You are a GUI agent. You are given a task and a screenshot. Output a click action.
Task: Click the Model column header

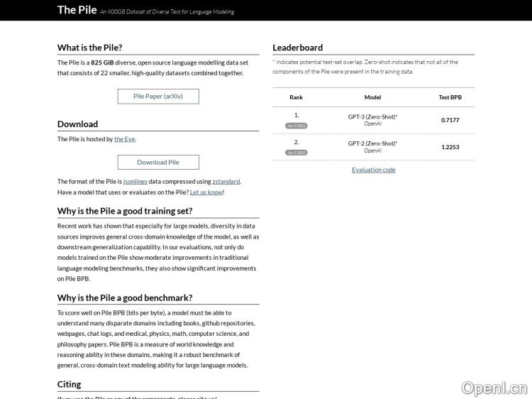coord(372,97)
